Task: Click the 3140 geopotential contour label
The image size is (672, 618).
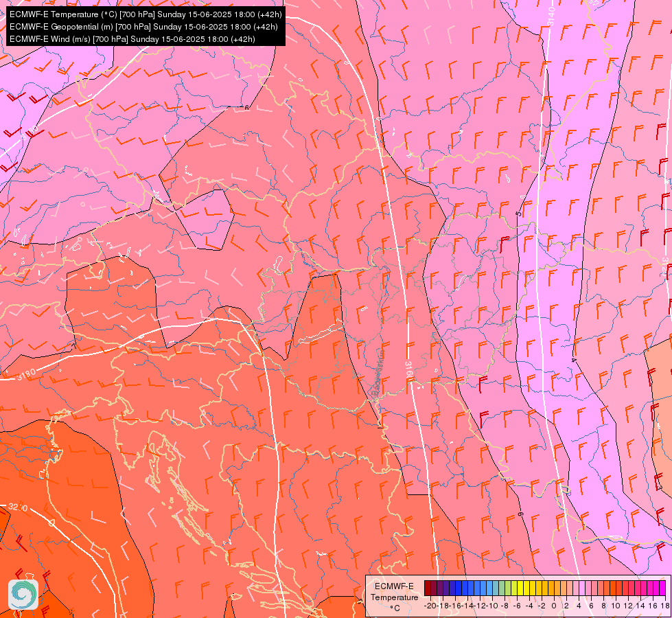Action: coord(552,16)
